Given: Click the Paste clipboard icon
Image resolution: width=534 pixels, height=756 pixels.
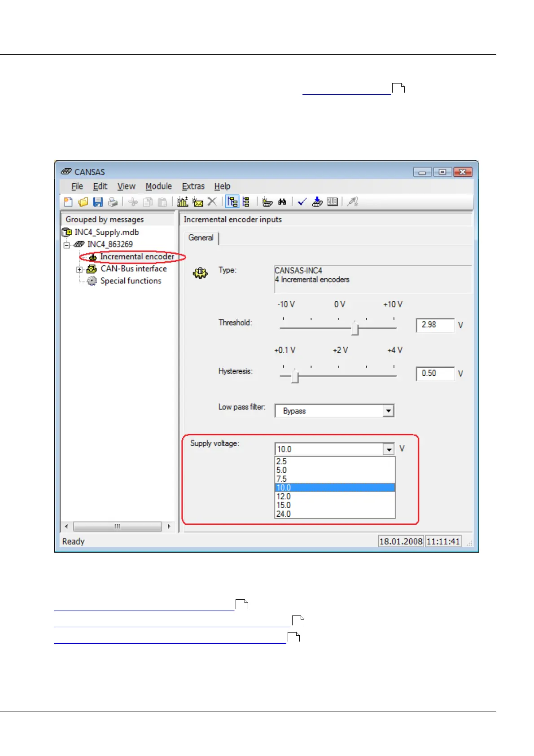Looking at the screenshot, I should (162, 202).
